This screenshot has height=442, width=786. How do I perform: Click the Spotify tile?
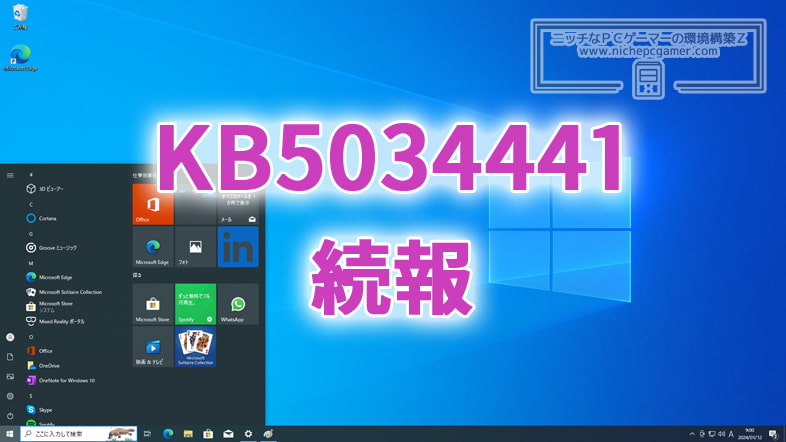pos(195,304)
